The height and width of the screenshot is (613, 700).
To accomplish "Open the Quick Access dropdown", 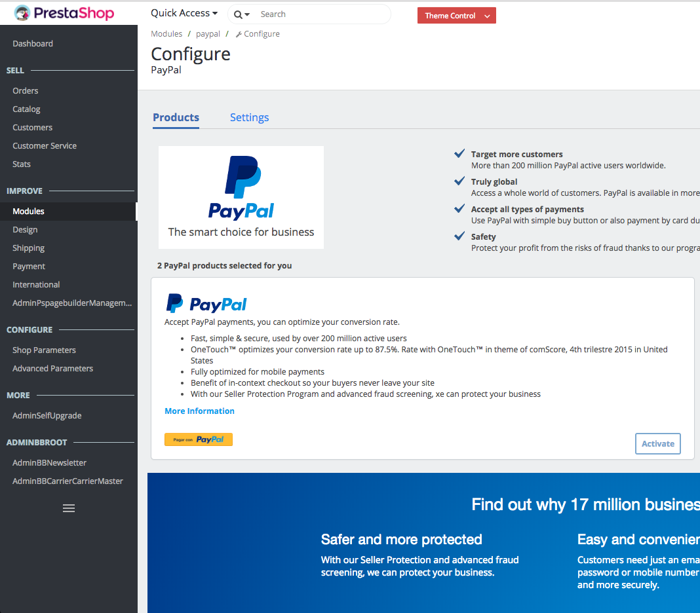I will 184,13.
